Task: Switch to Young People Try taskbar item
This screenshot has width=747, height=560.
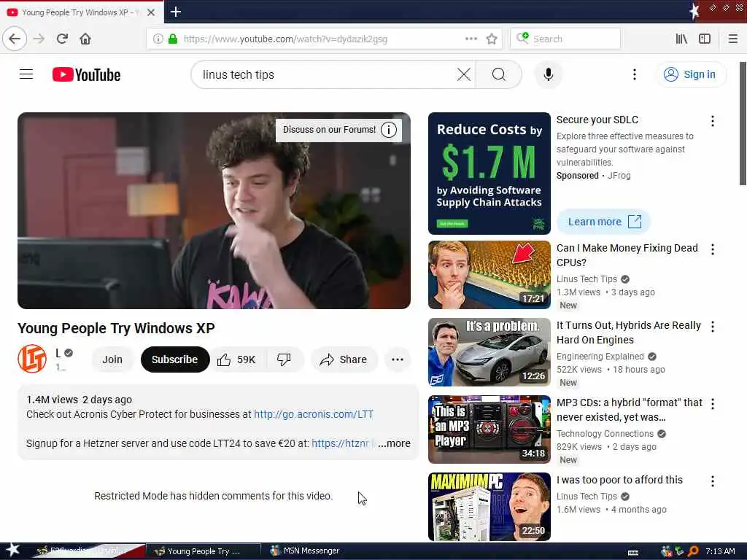Action: click(x=204, y=551)
